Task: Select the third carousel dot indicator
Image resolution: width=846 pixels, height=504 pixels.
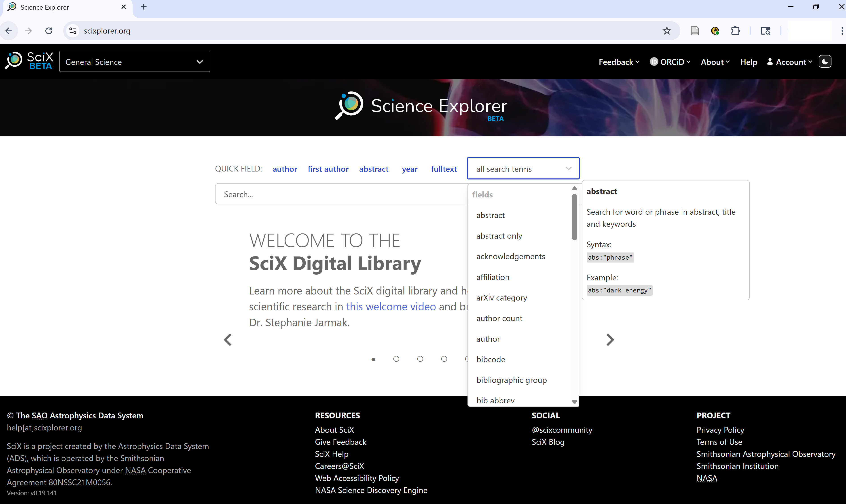Action: click(420, 359)
